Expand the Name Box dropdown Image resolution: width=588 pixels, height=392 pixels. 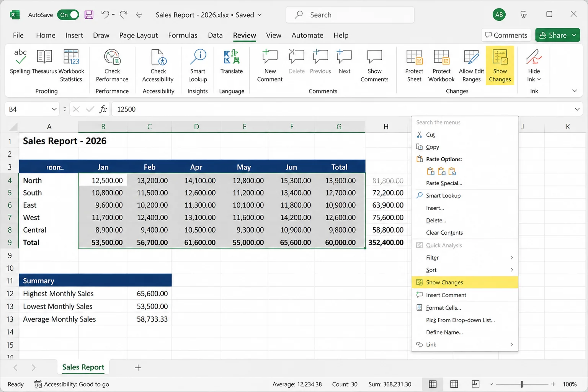54,109
